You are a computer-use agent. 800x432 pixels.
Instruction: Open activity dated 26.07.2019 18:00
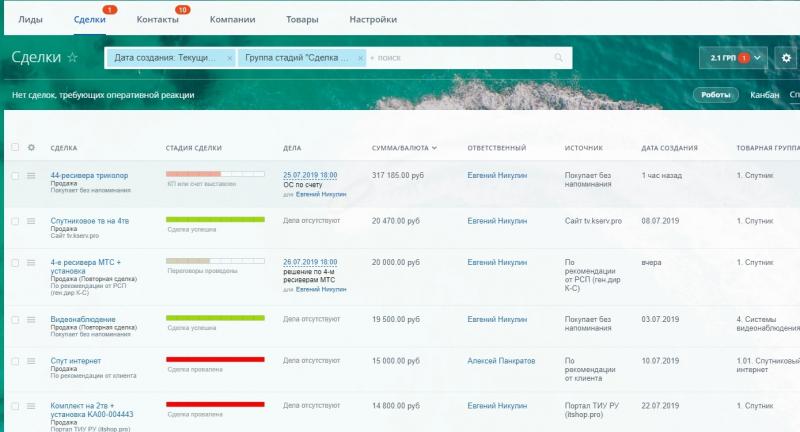(310, 262)
